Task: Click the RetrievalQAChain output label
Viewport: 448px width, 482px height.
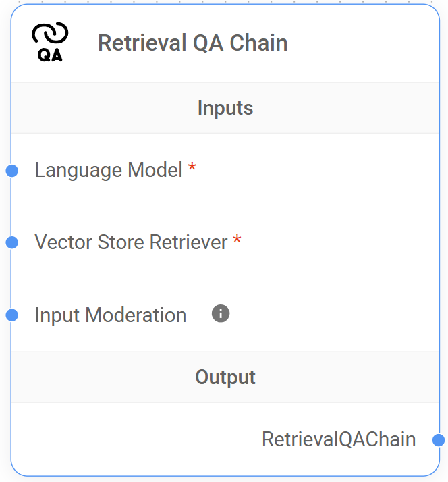Action: coord(339,439)
